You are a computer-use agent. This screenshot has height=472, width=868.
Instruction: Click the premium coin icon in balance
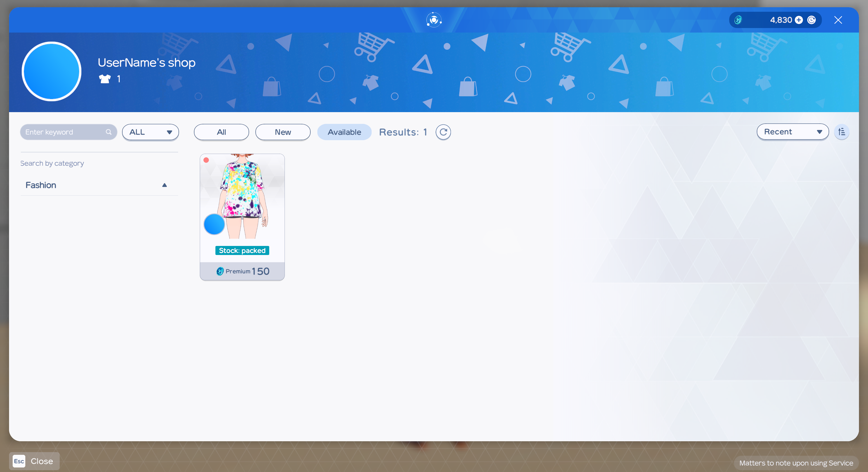[738, 20]
